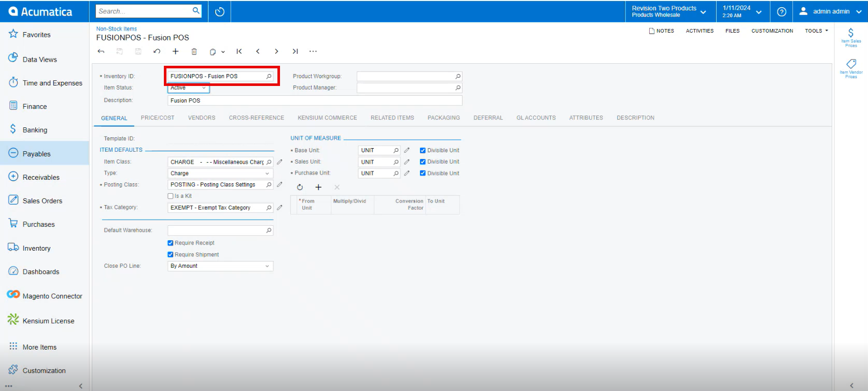Screen dimensions: 868x391
Task: Open the Product Workgroup lookup magnifier
Action: pyautogui.click(x=458, y=76)
